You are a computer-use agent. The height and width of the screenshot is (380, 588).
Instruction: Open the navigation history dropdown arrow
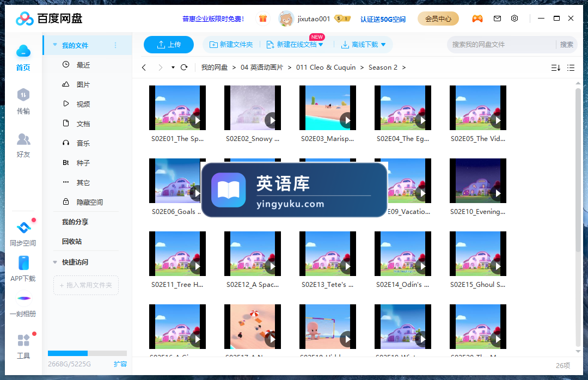(173, 68)
